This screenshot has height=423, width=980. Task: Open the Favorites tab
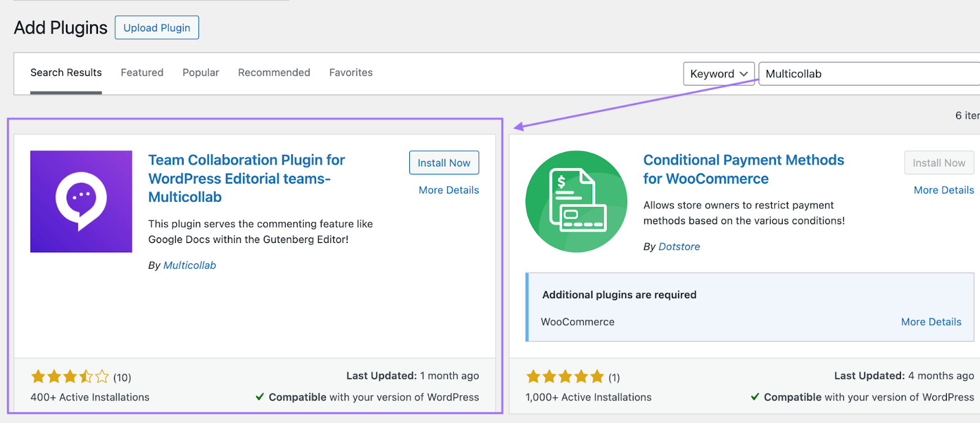pos(351,72)
